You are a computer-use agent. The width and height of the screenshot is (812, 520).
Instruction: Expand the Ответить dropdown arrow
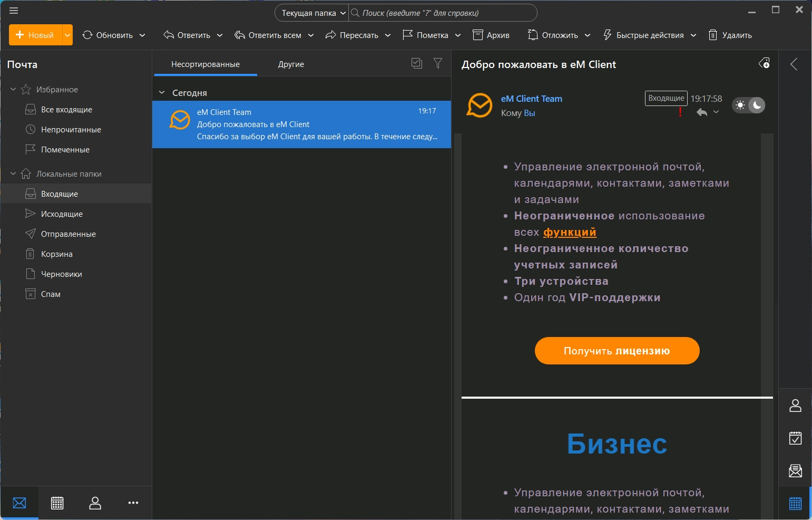point(220,35)
